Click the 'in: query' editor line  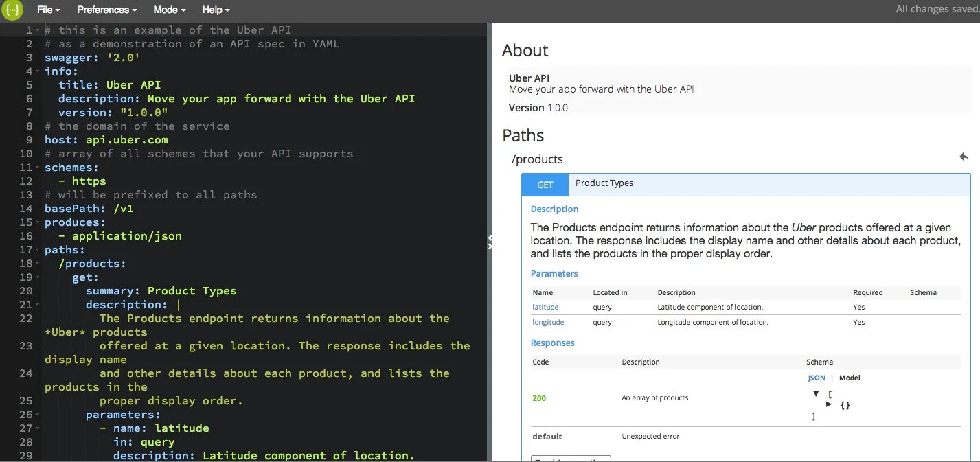tap(144, 442)
